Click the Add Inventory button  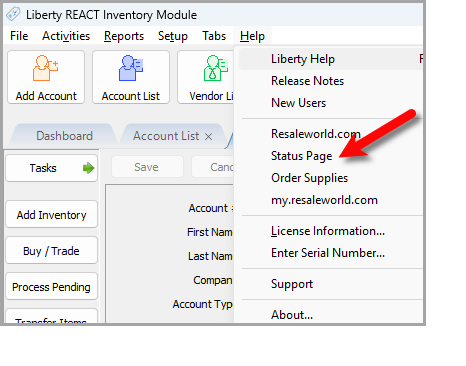pos(51,215)
